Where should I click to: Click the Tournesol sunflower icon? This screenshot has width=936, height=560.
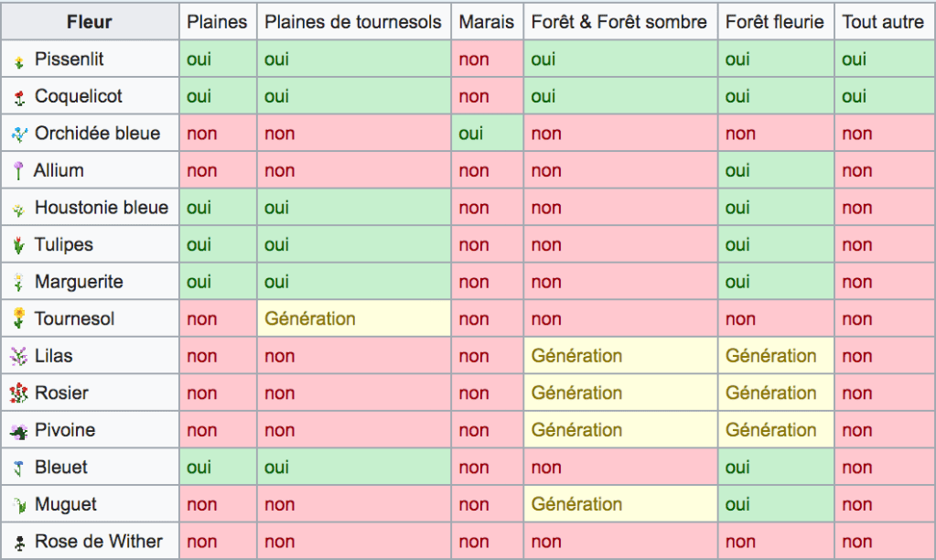(x=19, y=318)
